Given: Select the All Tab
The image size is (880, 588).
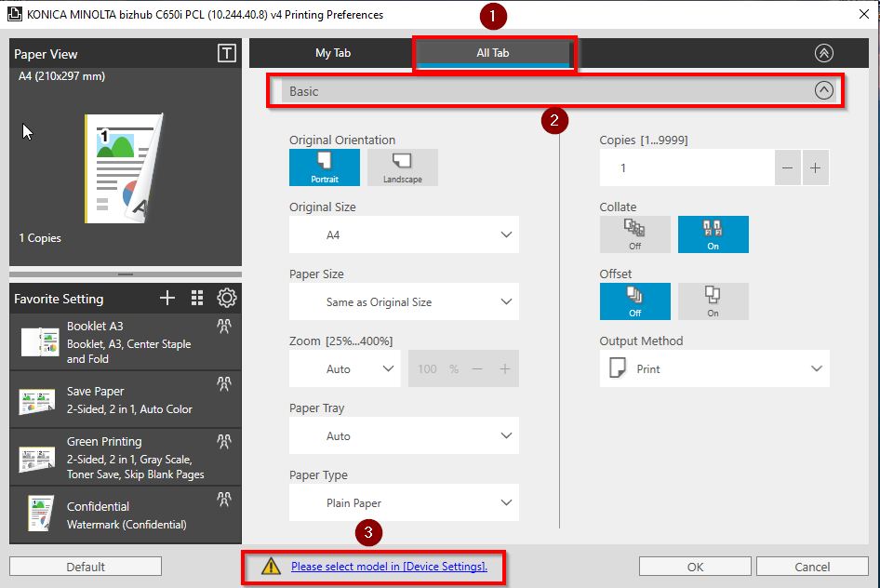Looking at the screenshot, I should (x=493, y=53).
